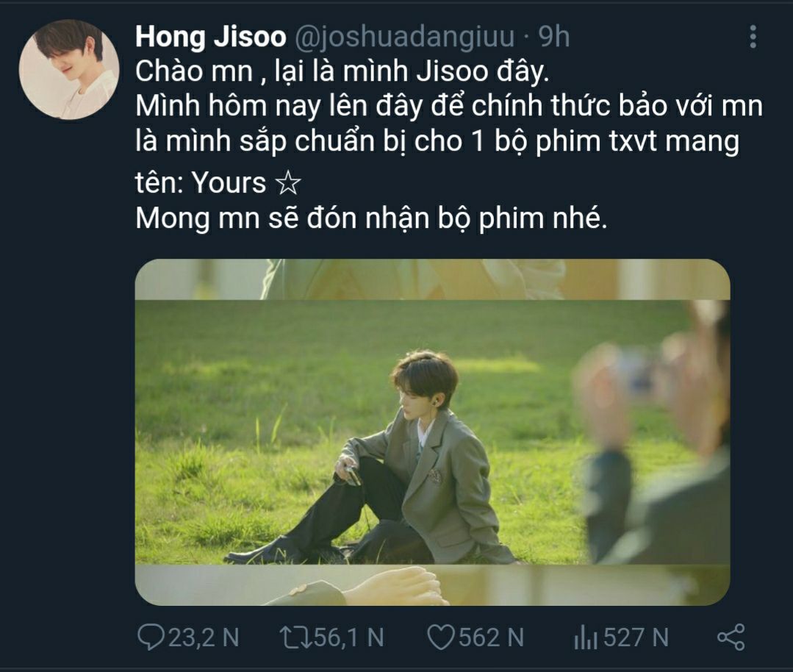Like the tweet with heart icon
This screenshot has height=672, width=793.
point(441,637)
